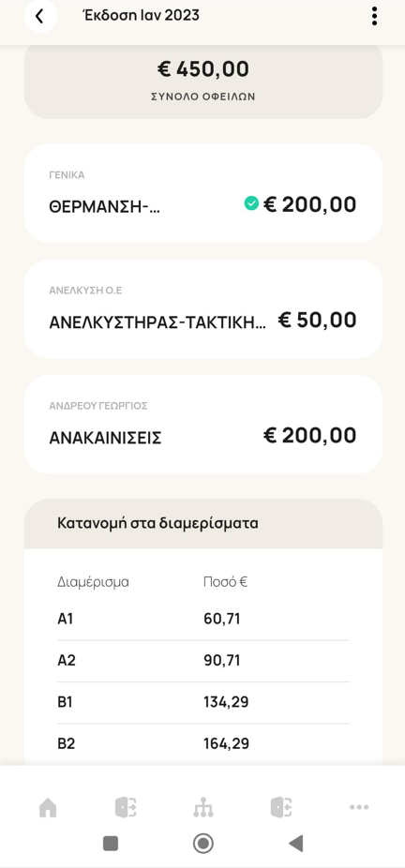Select the A2 apartment row
Screen dimensions: 405x868
coord(203,661)
